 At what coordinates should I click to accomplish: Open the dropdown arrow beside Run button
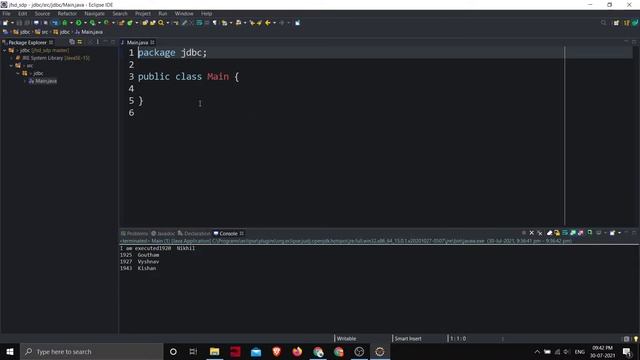(x=85, y=23)
